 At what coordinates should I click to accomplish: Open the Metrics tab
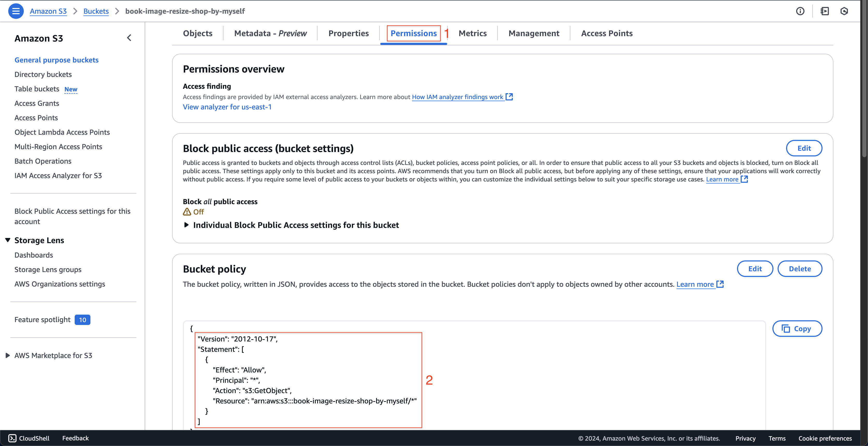pos(472,33)
